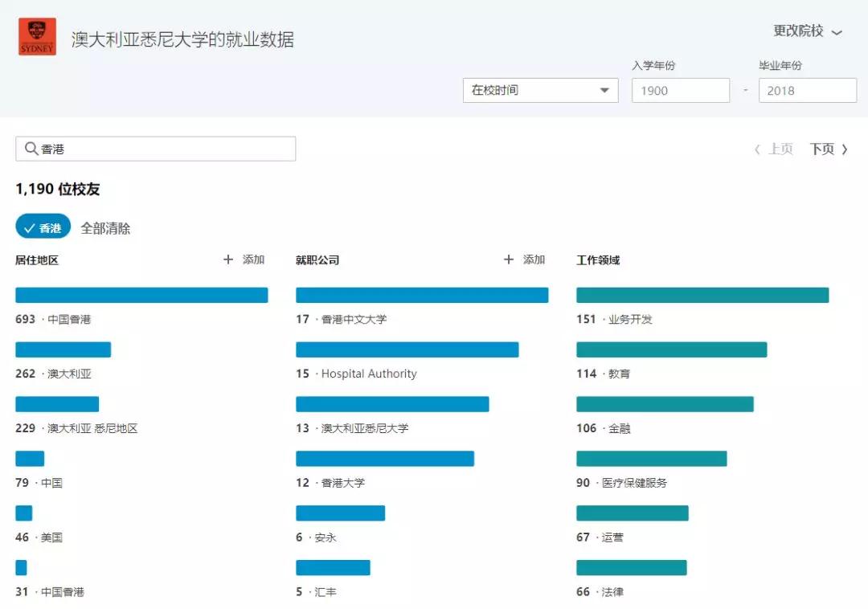Expand the 在校时间 dropdown

[x=540, y=90]
